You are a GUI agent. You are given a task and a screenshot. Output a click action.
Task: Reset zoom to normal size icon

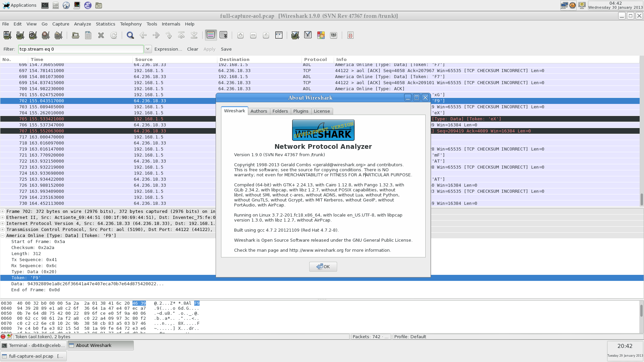point(266,35)
